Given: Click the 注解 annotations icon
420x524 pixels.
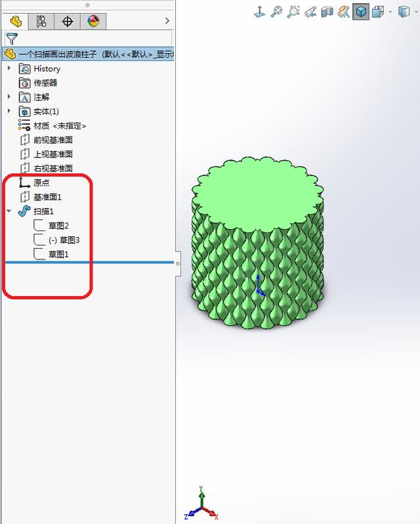Looking at the screenshot, I should 25,97.
